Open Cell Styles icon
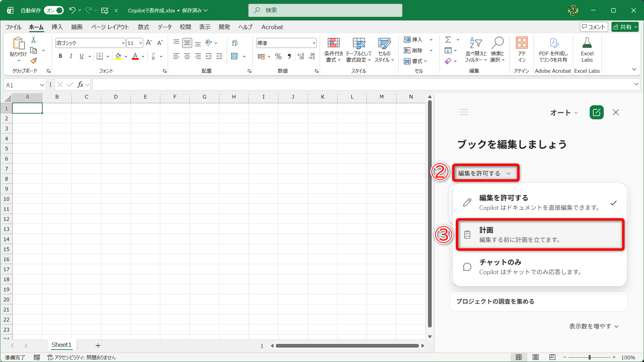 pyautogui.click(x=384, y=43)
